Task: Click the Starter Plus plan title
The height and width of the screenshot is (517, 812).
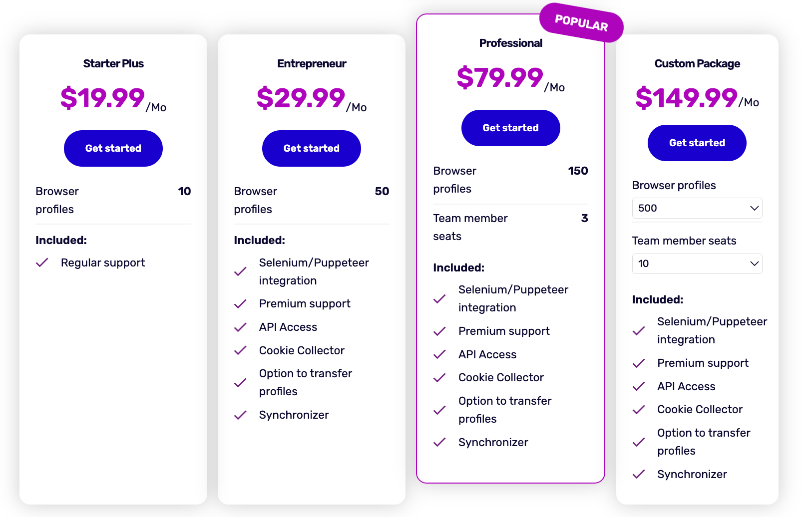Action: tap(113, 63)
